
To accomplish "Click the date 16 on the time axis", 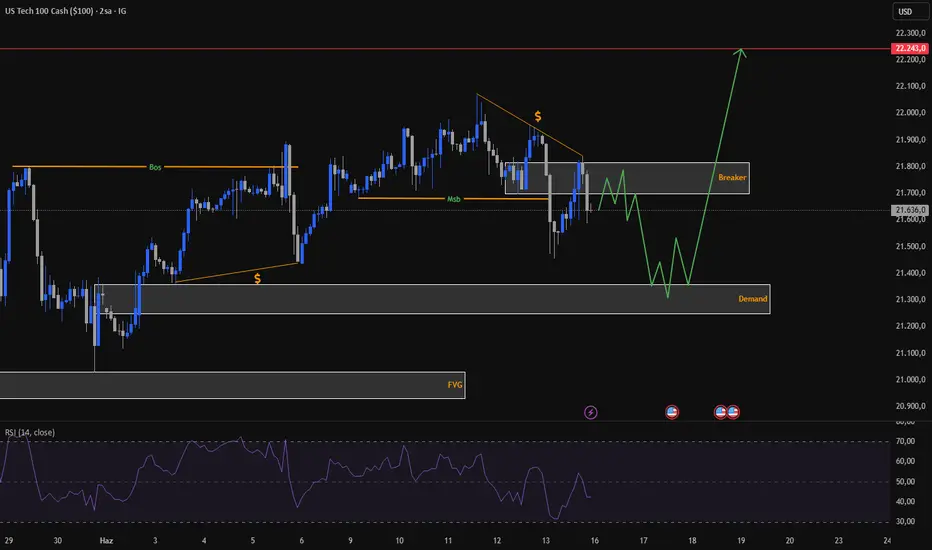I will point(594,540).
